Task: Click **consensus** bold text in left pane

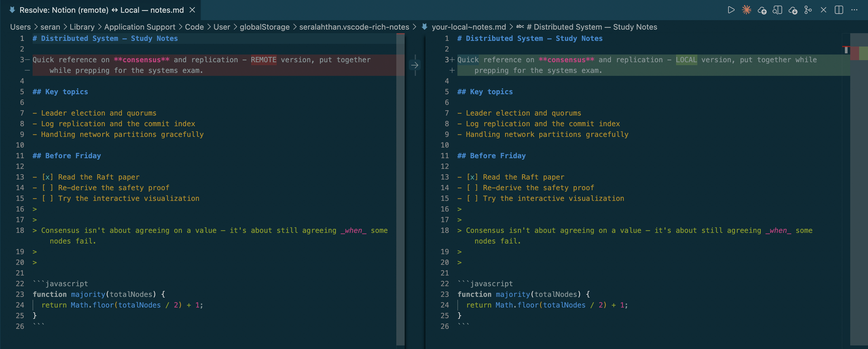Action: [x=142, y=60]
